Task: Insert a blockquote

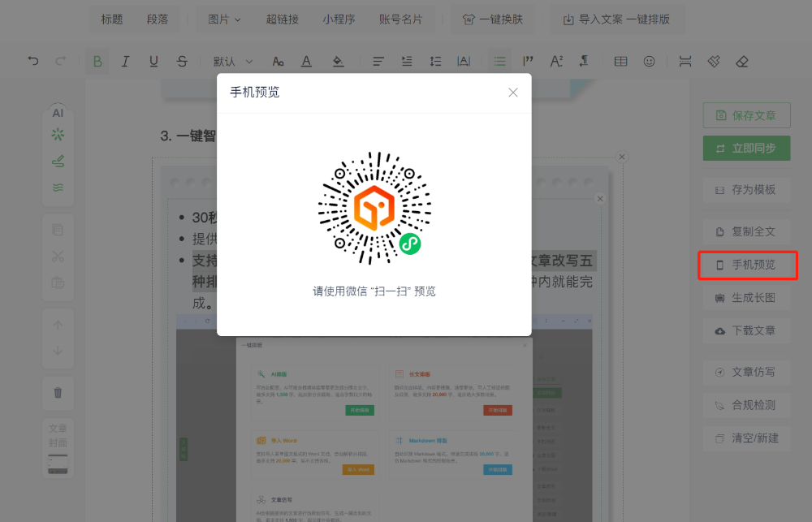Action: (529, 62)
